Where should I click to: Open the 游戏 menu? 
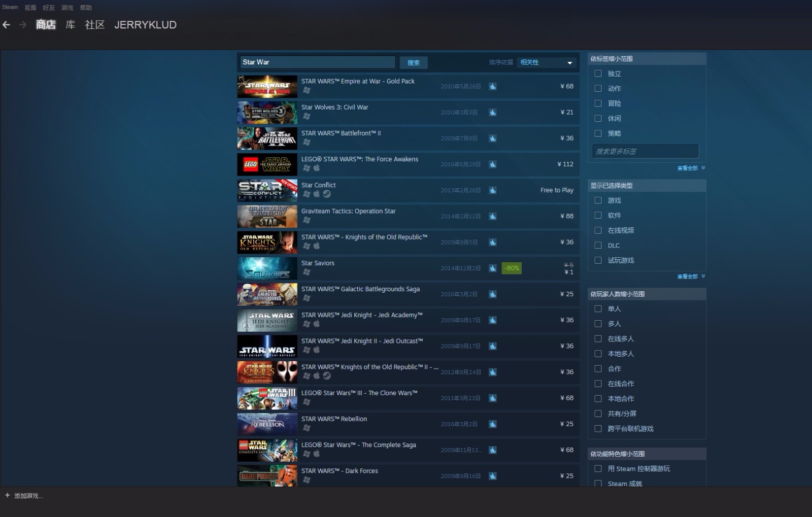67,8
